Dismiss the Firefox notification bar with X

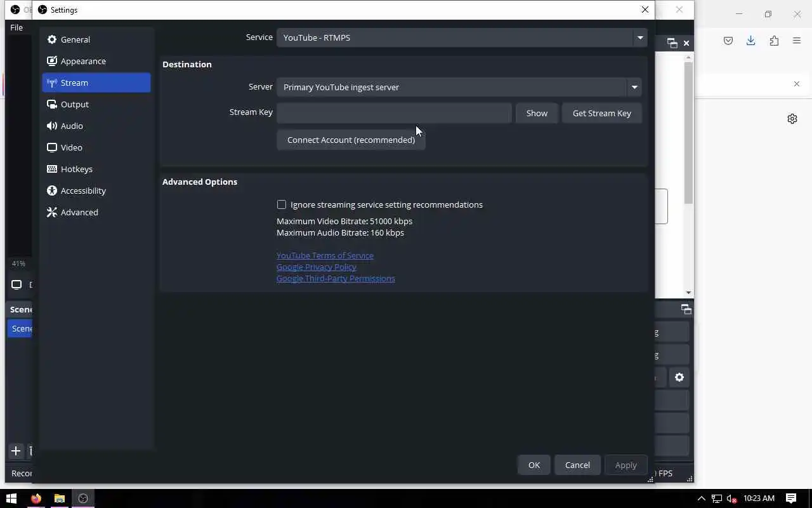click(797, 84)
